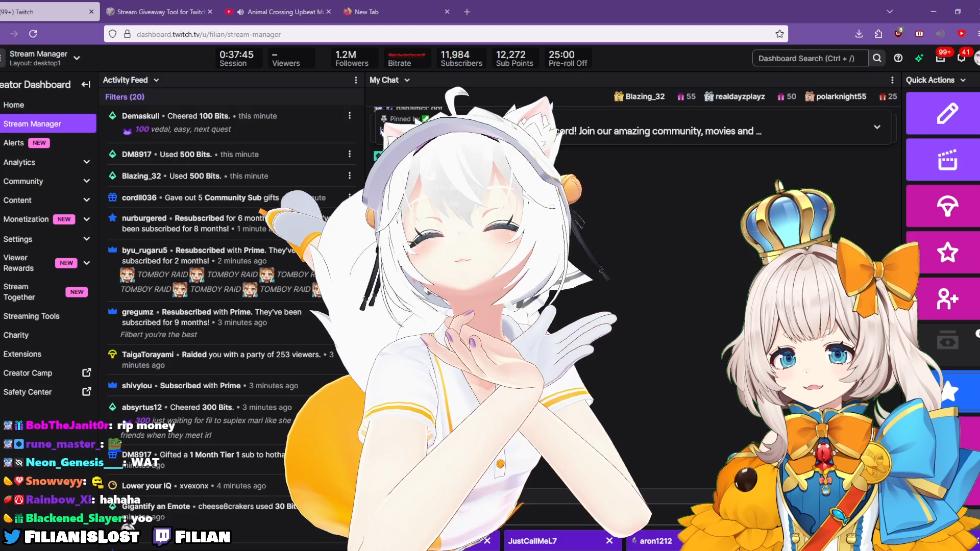Select Stream Manager in sidebar

(x=48, y=123)
